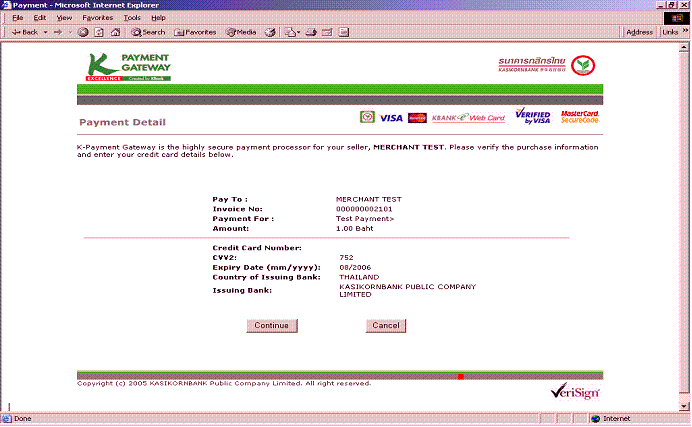692x427 pixels.
Task: Select the 'MERCHANT TEST' Pay To value
Action: [369, 199]
